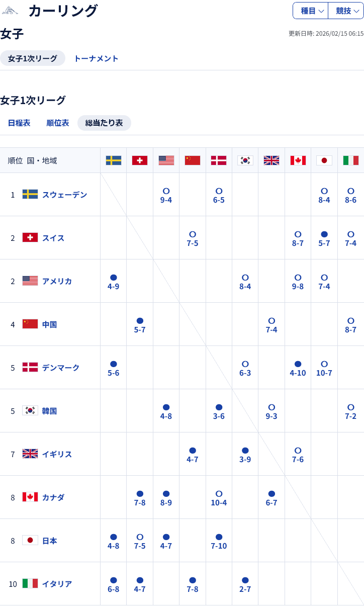Open the イギリス team link
Image resolution: width=364 pixels, height=611 pixels.
click(x=57, y=454)
